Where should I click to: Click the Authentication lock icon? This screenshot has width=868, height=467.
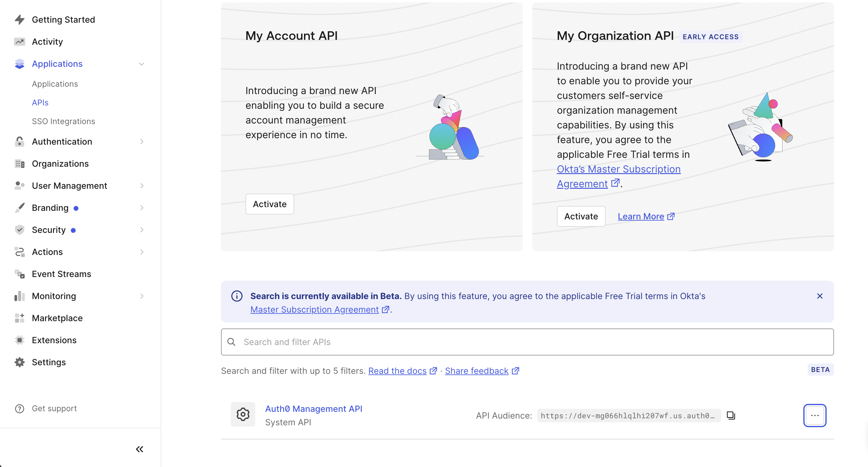20,142
